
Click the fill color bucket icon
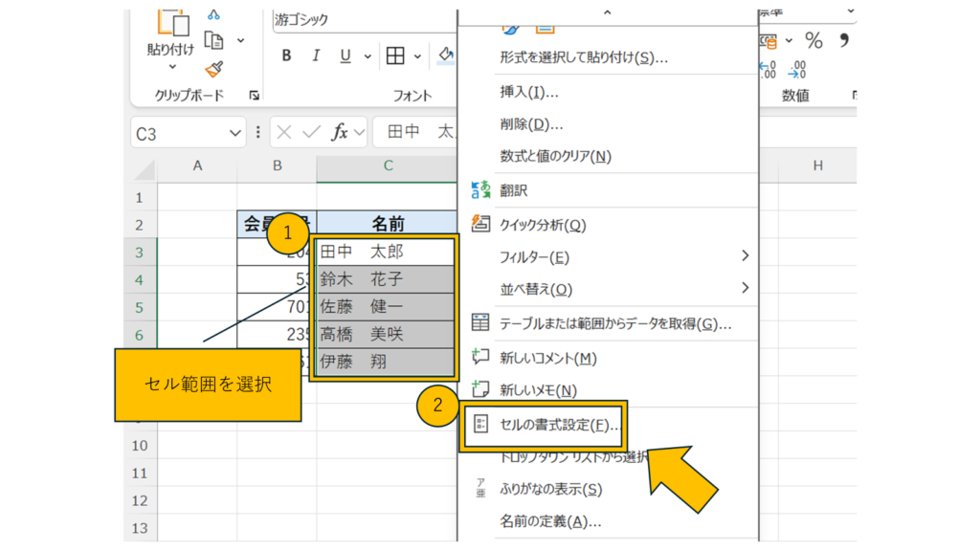(x=446, y=55)
